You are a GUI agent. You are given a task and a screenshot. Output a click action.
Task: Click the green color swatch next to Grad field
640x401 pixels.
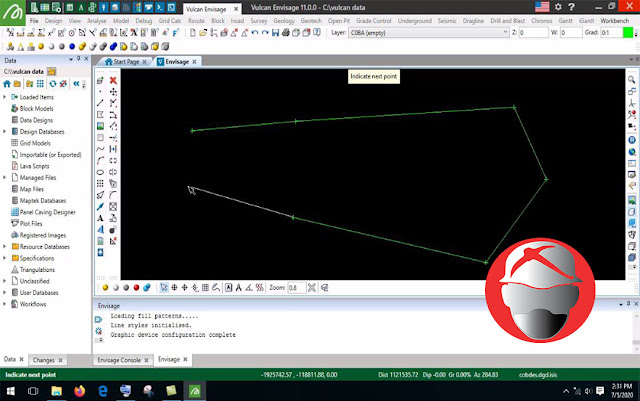coord(628,33)
